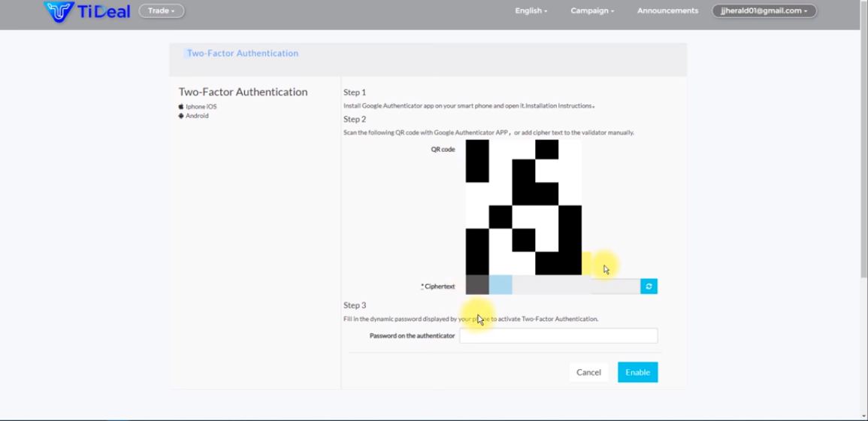Screen dimensions: 868x421
Task: Click the Two-Factor Authentication breadcrumb link
Action: 243,53
